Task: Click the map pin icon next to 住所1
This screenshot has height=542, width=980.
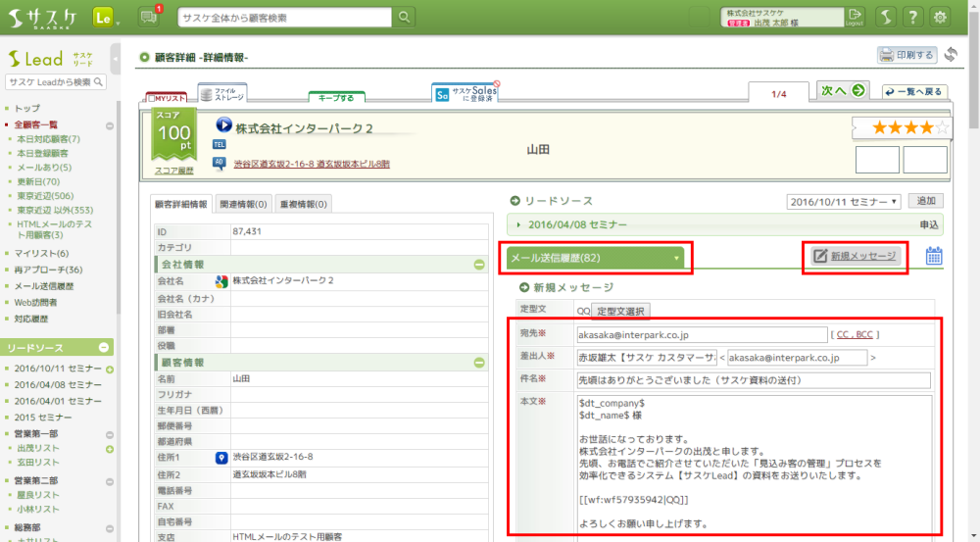Action: (221, 458)
